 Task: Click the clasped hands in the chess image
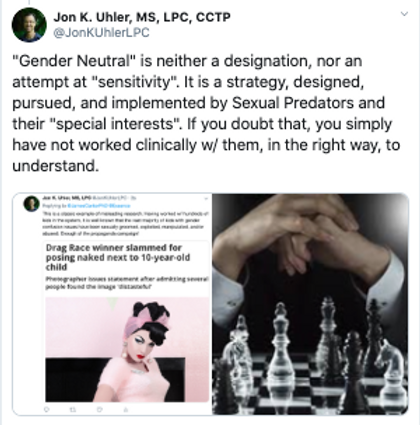pos(301,235)
